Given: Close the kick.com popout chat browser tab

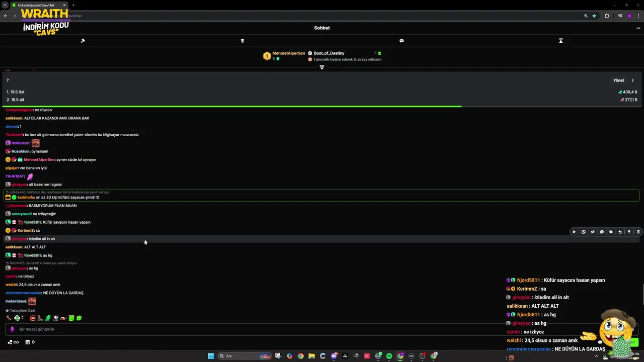Looking at the screenshot, I should tap(64, 5).
